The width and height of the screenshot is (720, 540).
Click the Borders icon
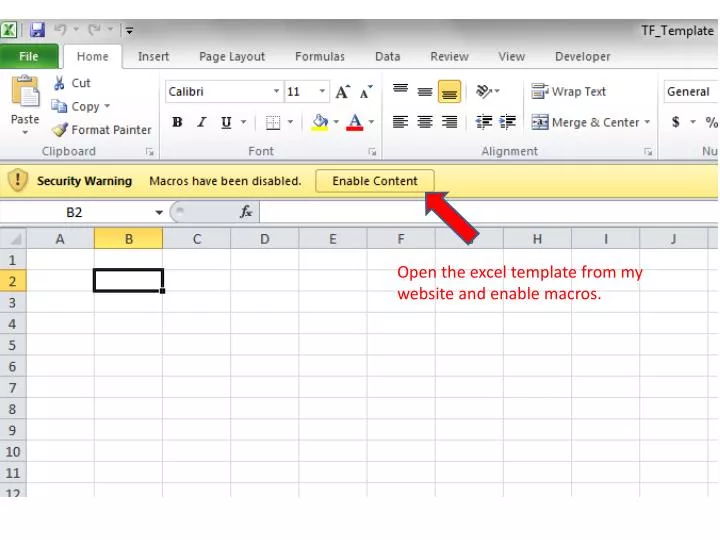point(273,123)
